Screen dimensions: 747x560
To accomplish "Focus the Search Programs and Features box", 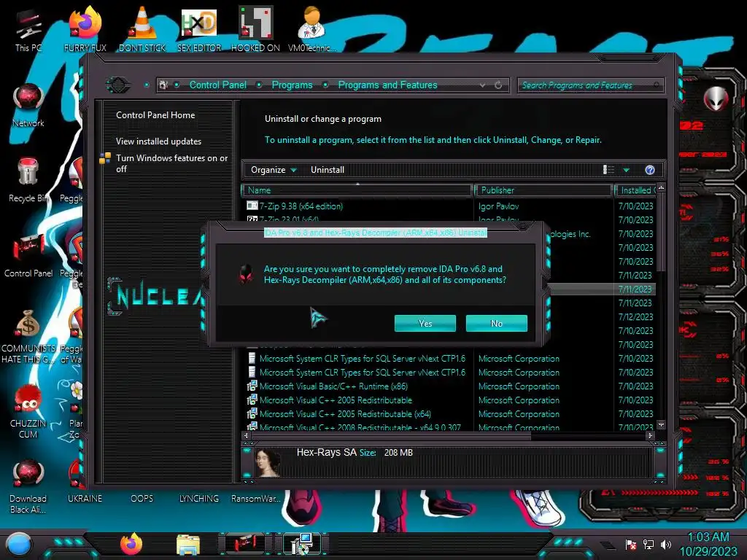I will (590, 85).
